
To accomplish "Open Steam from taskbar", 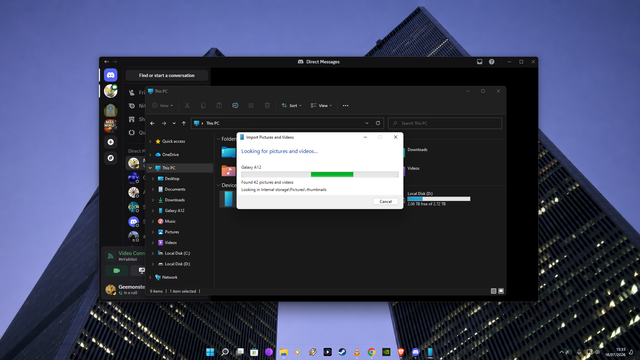I will tap(342, 352).
